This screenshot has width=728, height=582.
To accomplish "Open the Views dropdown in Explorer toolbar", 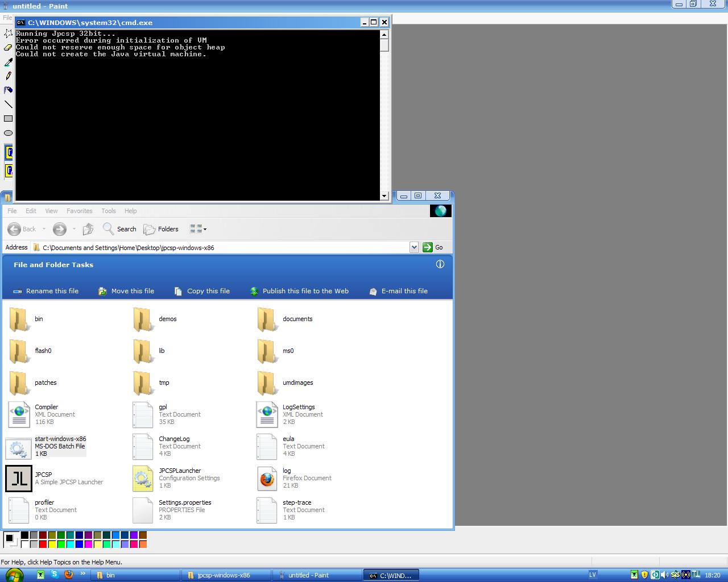I will (x=198, y=229).
